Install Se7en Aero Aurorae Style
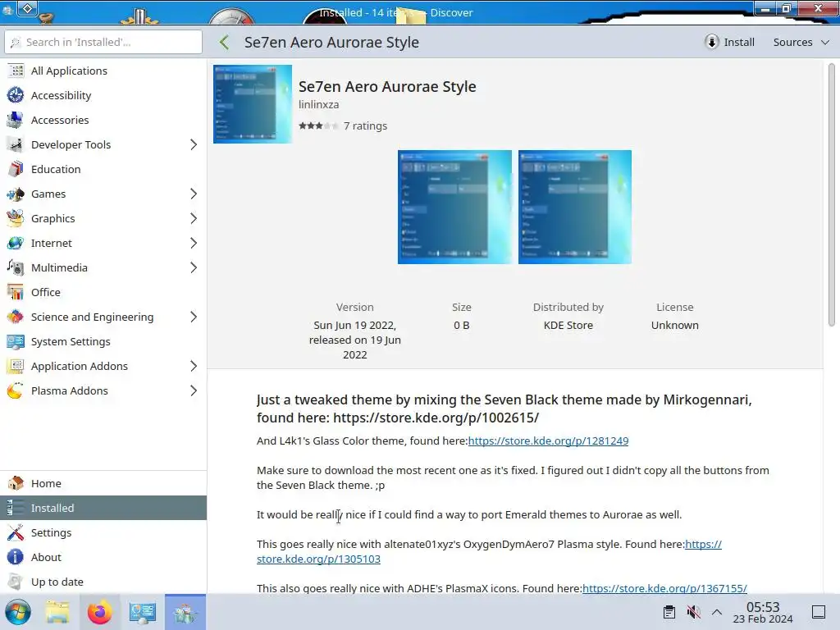The height and width of the screenshot is (630, 840). pos(729,43)
